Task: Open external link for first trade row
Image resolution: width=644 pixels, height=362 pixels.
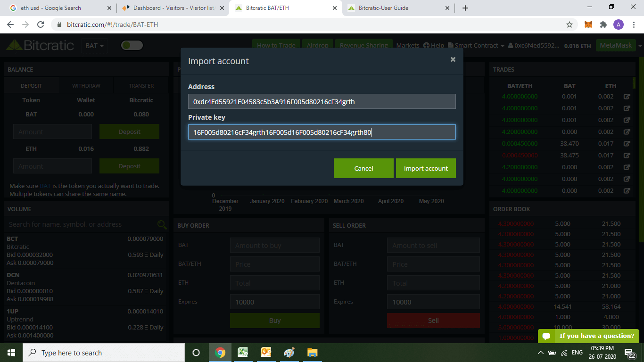Action: [x=627, y=96]
